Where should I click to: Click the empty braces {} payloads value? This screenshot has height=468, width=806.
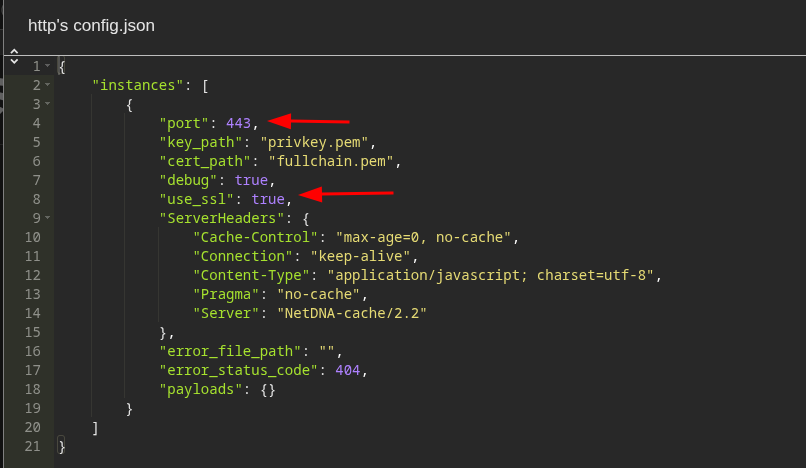click(x=268, y=390)
